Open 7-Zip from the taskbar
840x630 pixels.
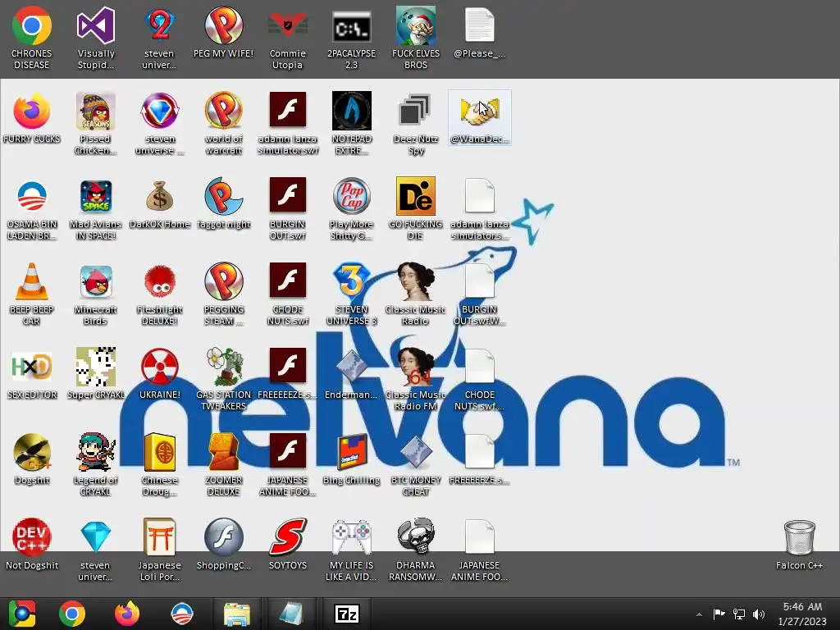click(347, 614)
